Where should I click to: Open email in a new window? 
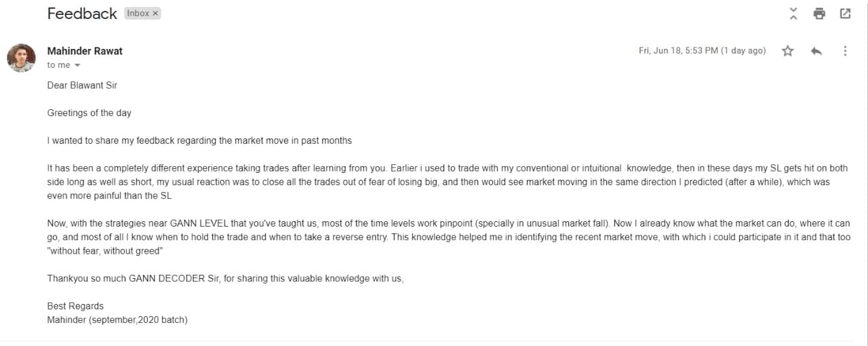point(845,14)
